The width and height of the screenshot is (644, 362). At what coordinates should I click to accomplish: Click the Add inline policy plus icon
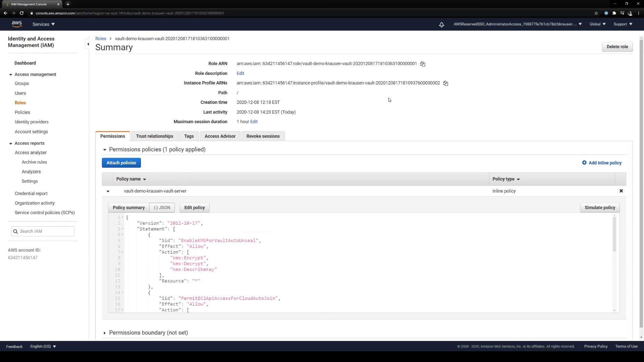(584, 163)
